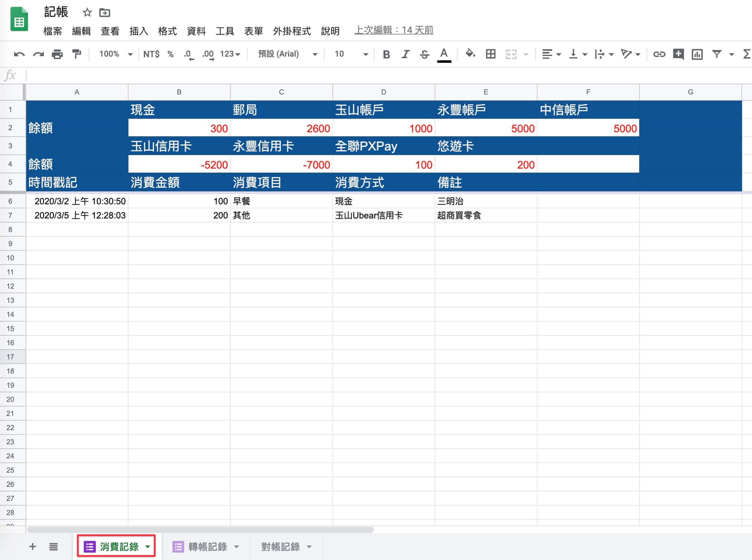Select the Paint format tool
The image size is (752, 560).
77,54
